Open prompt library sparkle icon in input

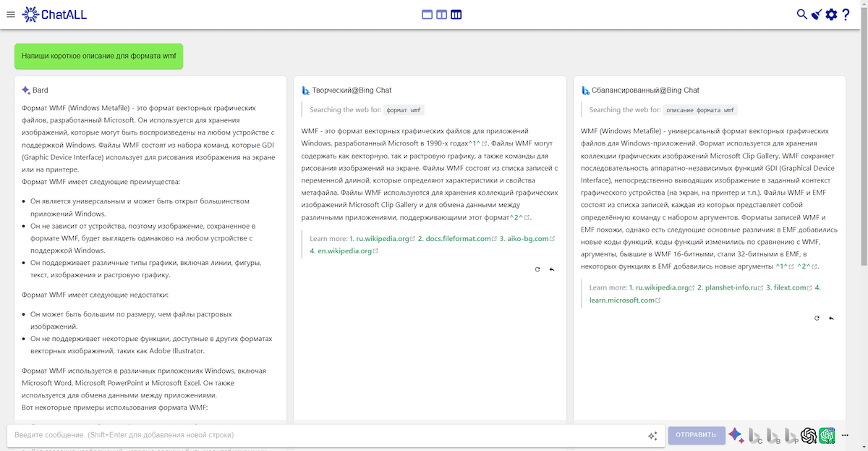[652, 435]
